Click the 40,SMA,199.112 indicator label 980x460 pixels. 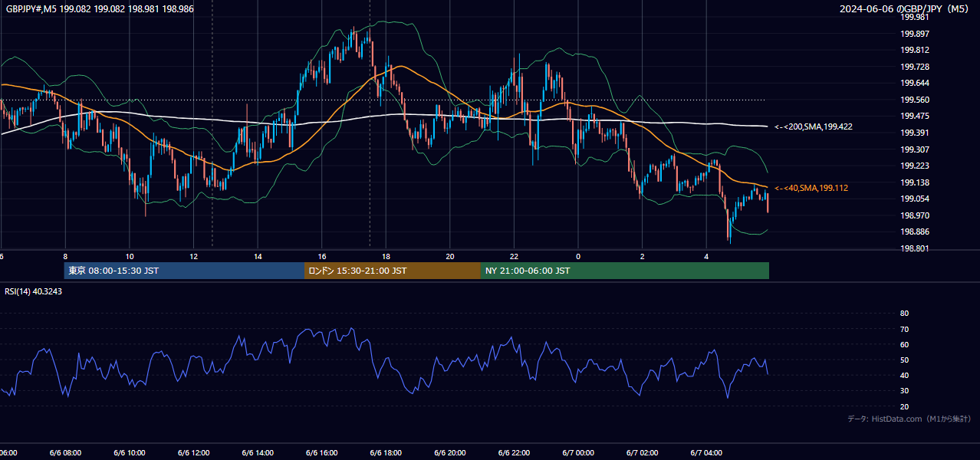[811, 188]
